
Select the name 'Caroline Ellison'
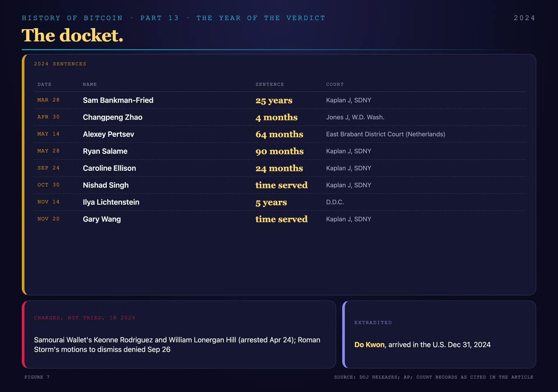[x=109, y=168]
